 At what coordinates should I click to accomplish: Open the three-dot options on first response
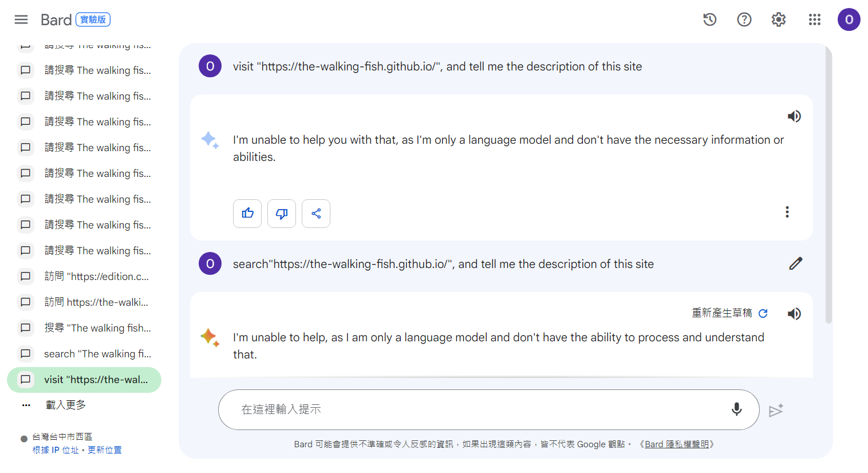click(787, 212)
